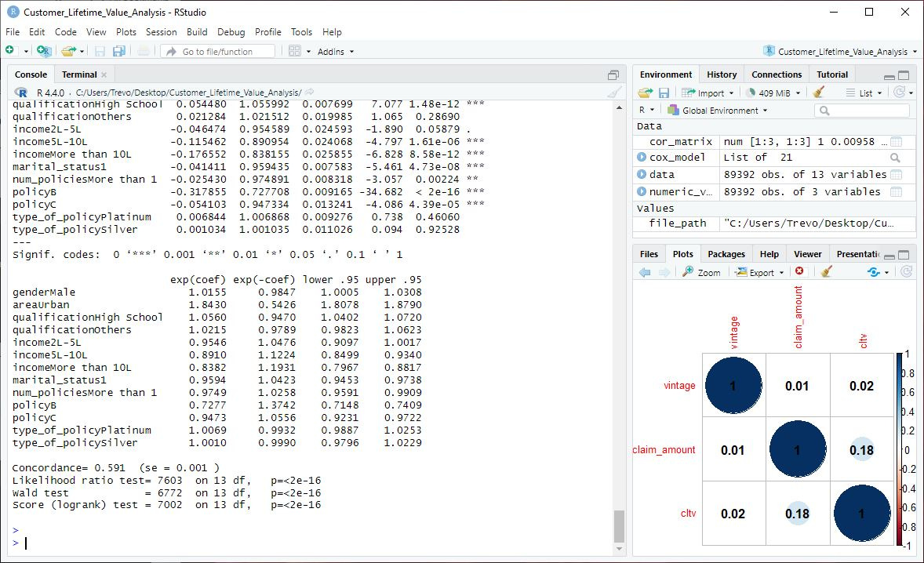
Task: Switch to the Tutorial tab
Action: click(x=832, y=74)
